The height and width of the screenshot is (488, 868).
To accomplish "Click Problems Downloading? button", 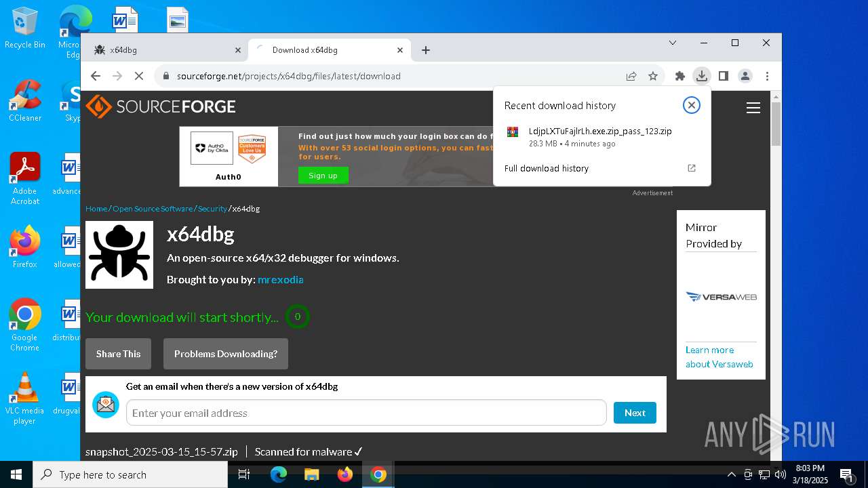I will coord(226,354).
